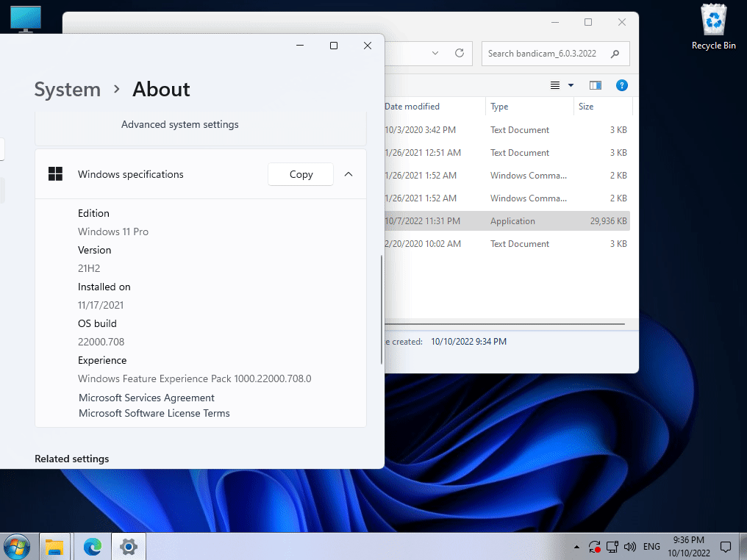Launch Microsoft Edge from the taskbar
This screenshot has width=747, height=560.
point(93,547)
